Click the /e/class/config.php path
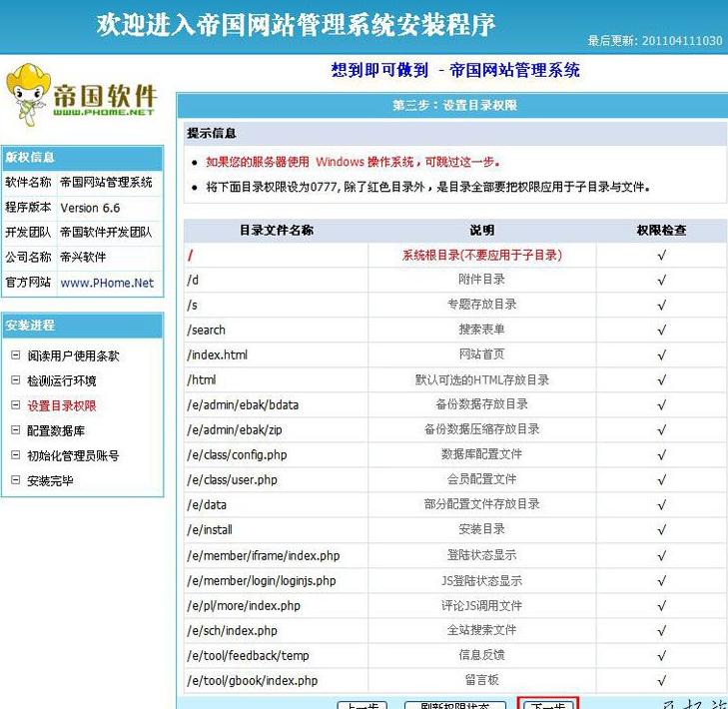The width and height of the screenshot is (728, 709). [237, 455]
